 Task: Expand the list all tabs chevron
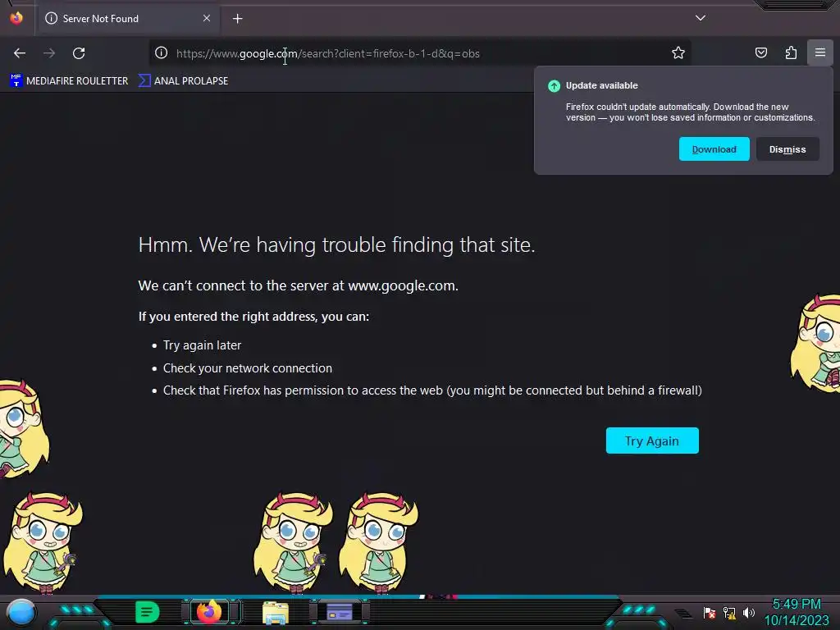(701, 18)
